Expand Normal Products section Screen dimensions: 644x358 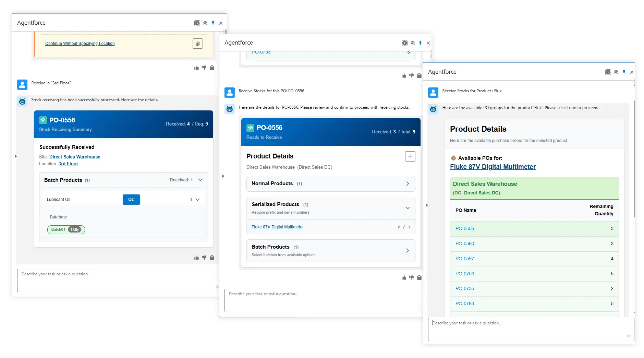[408, 184]
